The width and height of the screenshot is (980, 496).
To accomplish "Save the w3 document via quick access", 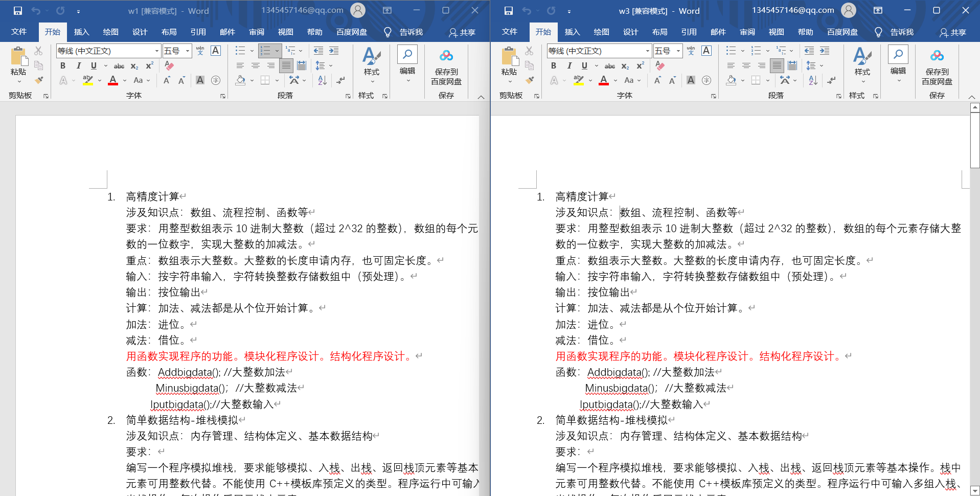I will [509, 11].
